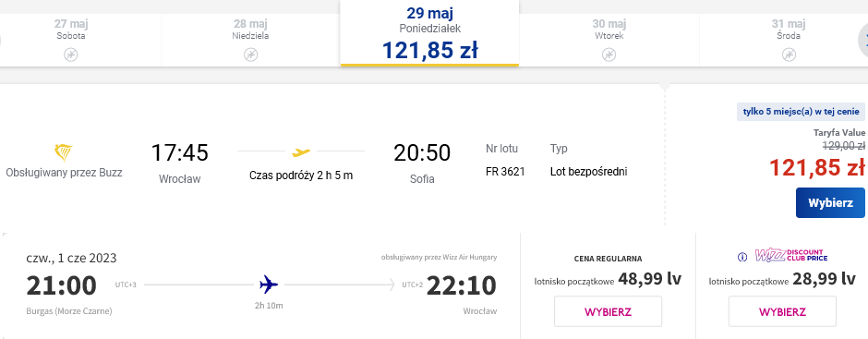Click info icon beside Wizz Discount Club
868x339 pixels.
click(x=743, y=257)
